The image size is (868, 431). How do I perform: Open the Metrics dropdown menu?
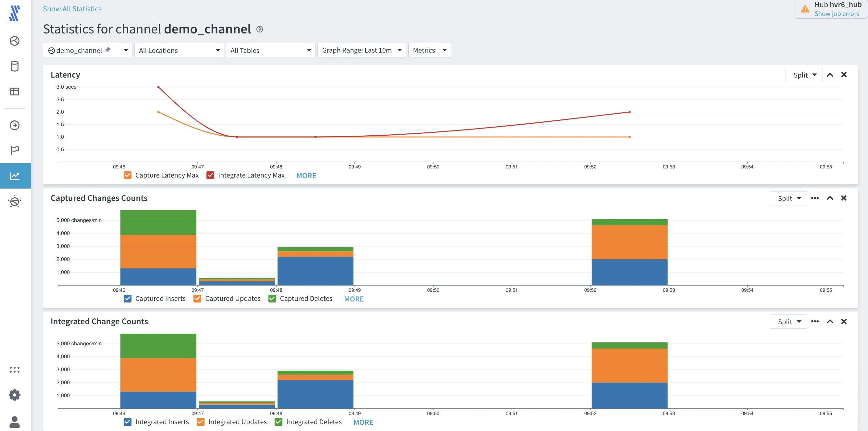click(x=429, y=50)
